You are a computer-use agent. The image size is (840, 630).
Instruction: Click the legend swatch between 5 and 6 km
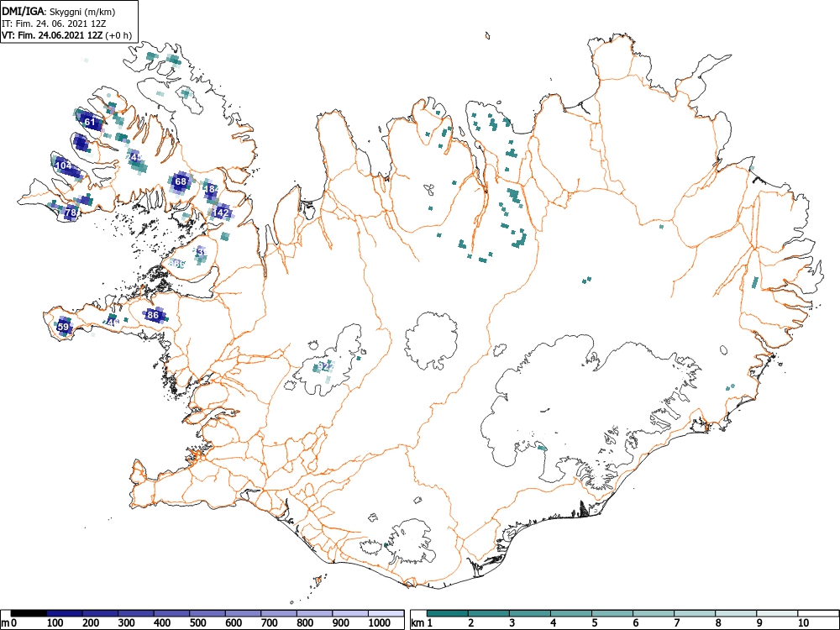pos(612,613)
